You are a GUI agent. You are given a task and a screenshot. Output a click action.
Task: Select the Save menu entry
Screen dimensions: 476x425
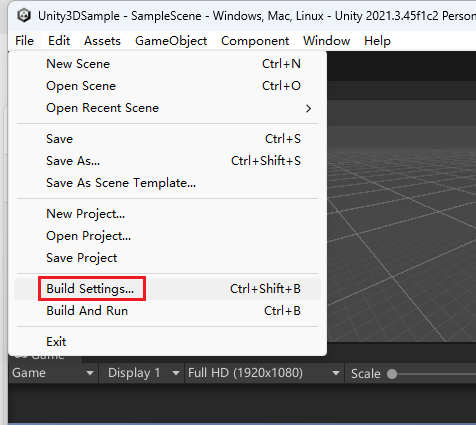167,139
